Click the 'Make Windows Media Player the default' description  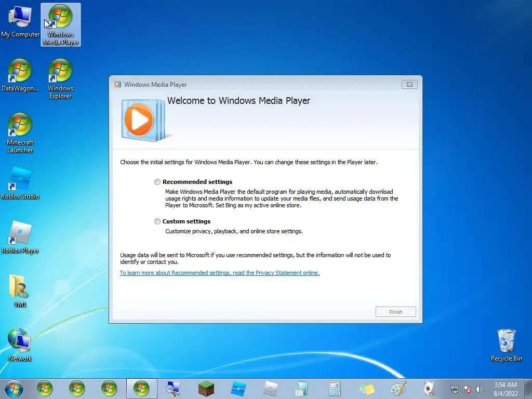click(x=282, y=198)
